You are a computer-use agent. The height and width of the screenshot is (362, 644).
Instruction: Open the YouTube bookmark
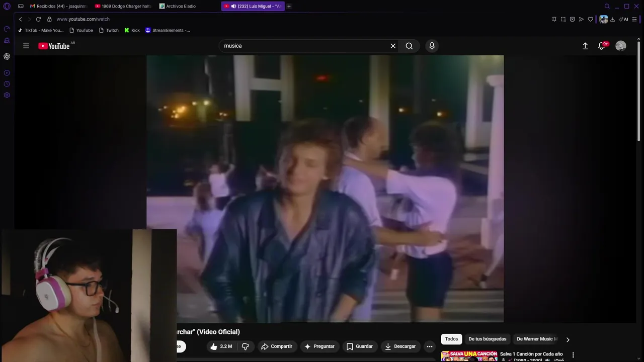(81, 30)
